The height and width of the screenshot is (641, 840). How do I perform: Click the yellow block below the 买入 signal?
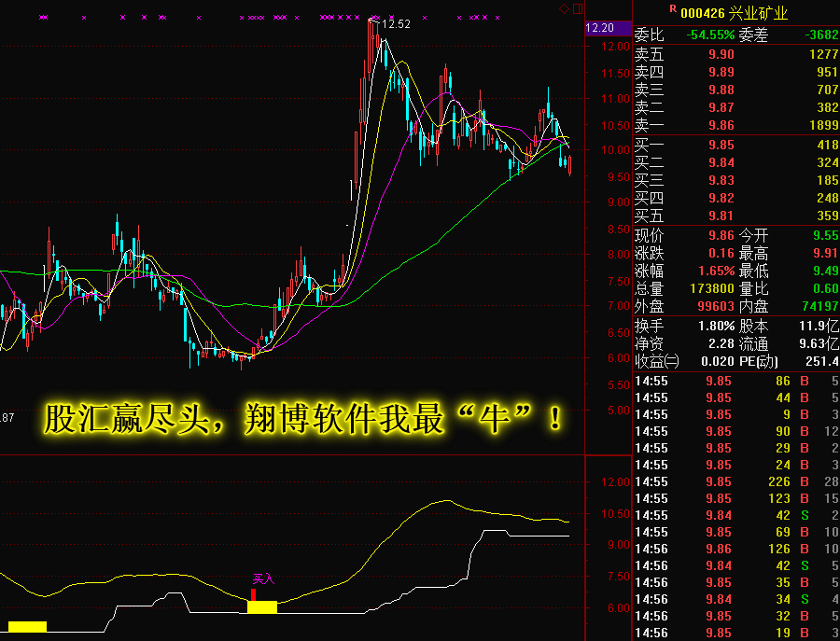[262, 606]
